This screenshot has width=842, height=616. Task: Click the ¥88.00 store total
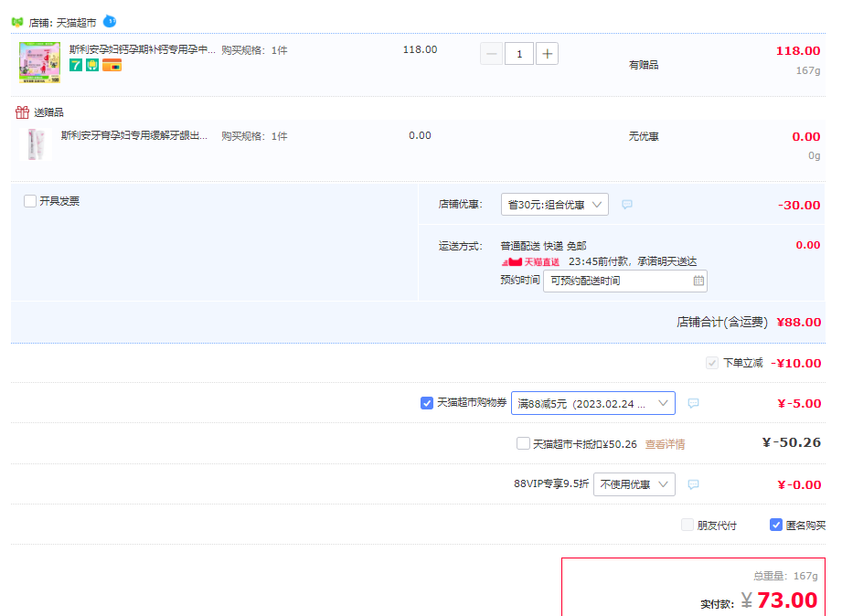click(798, 323)
